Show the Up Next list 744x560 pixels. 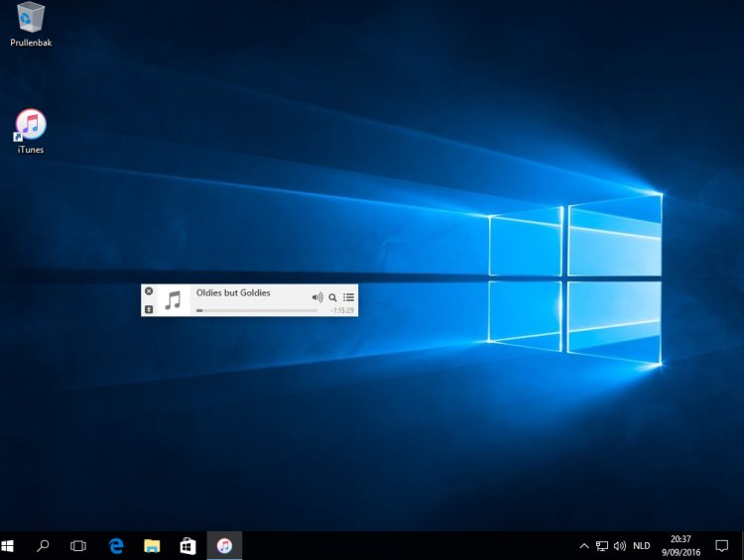[349, 297]
